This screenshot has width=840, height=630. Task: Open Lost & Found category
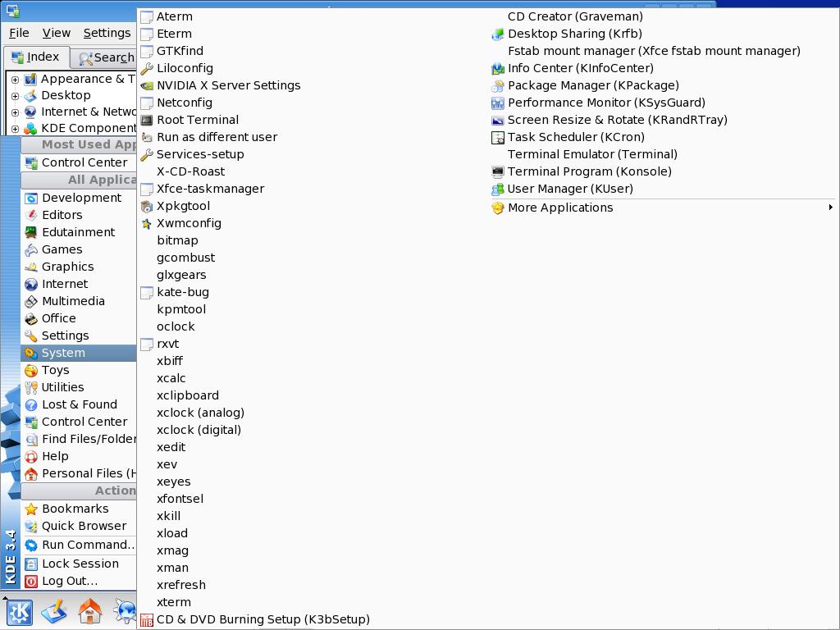pyautogui.click(x=78, y=404)
